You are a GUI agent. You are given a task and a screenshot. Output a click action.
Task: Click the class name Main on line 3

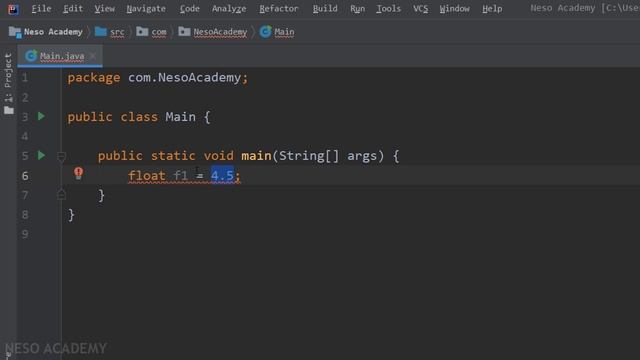180,117
